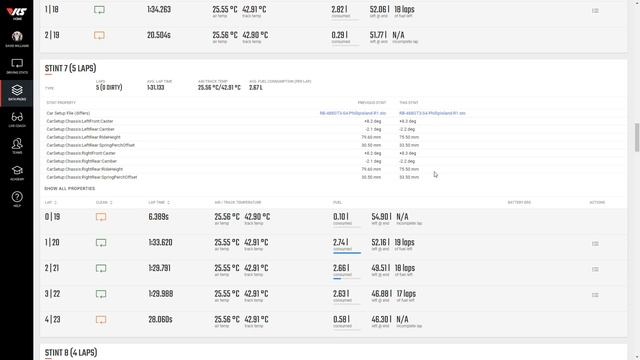Click the LeftFront Caster property row
Viewport: 640px width, 360px height.
[x=334, y=121]
